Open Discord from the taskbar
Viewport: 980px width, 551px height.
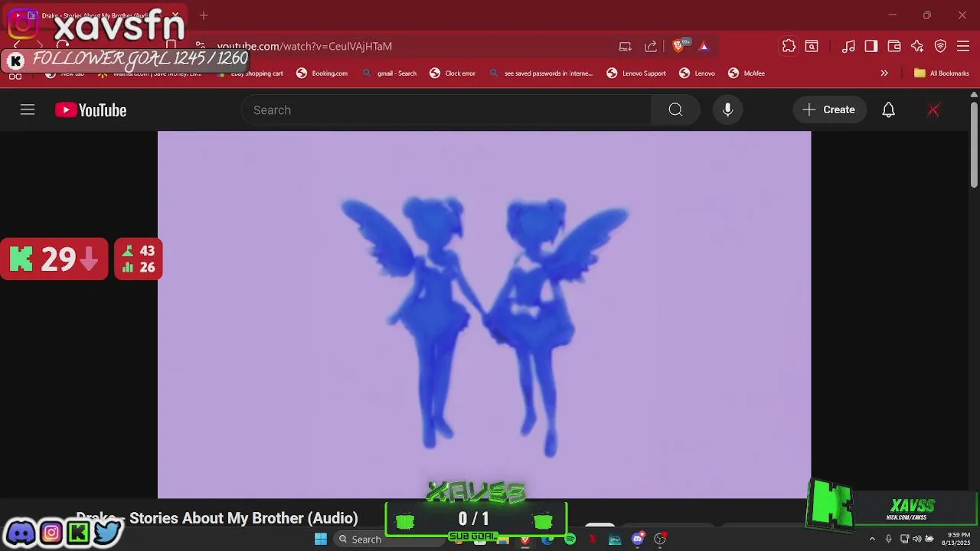[x=638, y=540]
